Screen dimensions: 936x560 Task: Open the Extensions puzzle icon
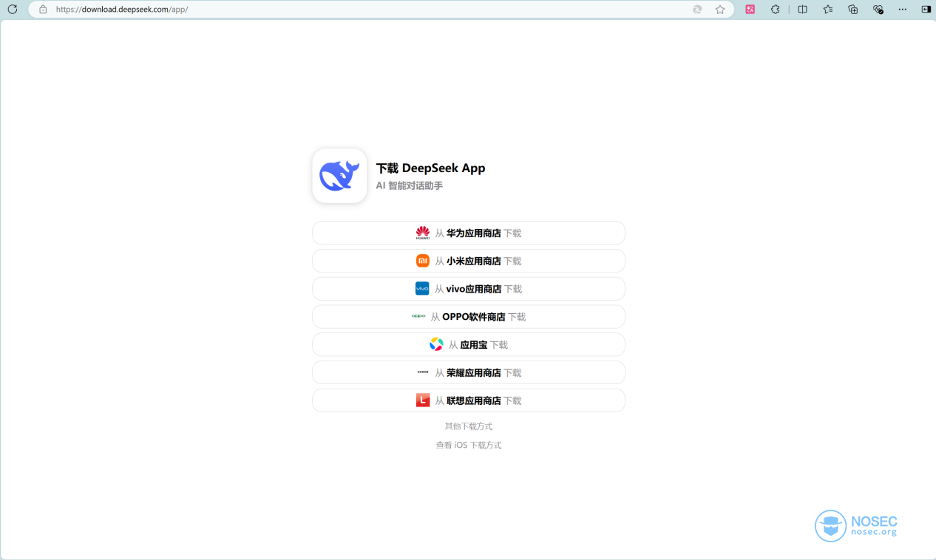pyautogui.click(x=776, y=10)
